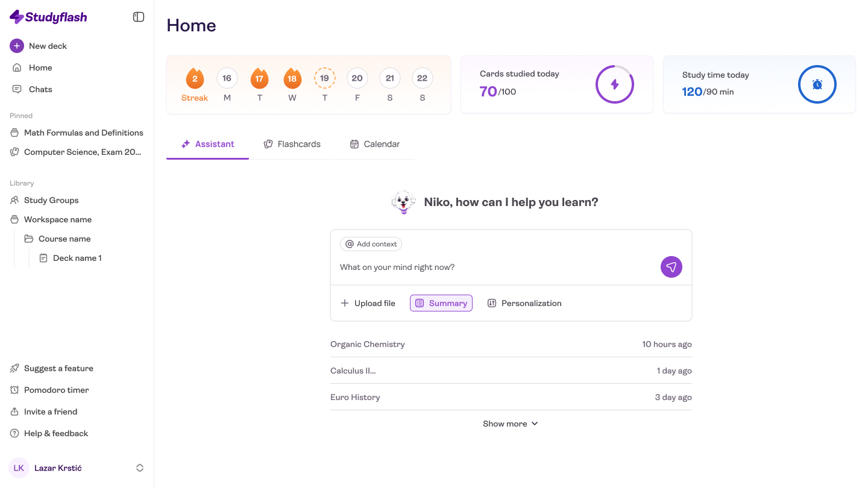Send message with the paper plane icon
The height and width of the screenshot is (488, 868).
(x=671, y=267)
